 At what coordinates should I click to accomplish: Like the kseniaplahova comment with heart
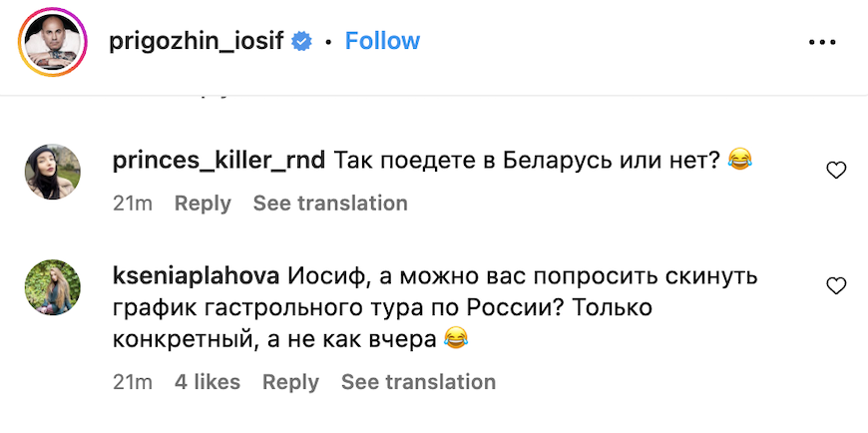tap(836, 286)
